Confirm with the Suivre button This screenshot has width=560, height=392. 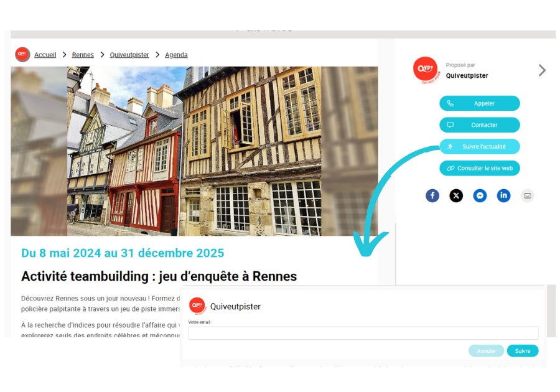point(523,351)
